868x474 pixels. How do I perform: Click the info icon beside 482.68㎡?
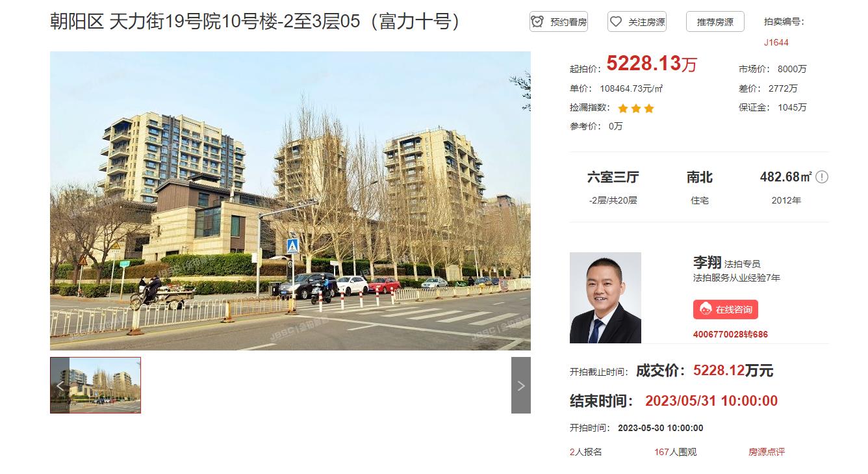pos(822,177)
